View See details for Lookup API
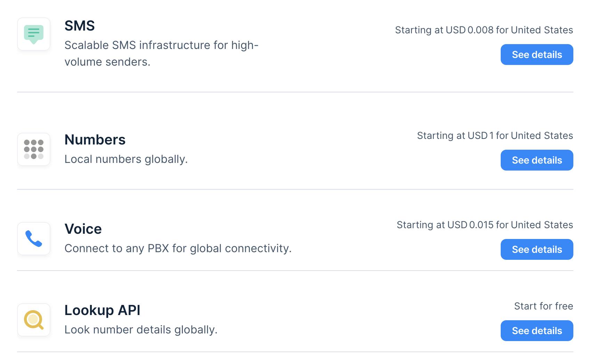 click(x=536, y=331)
